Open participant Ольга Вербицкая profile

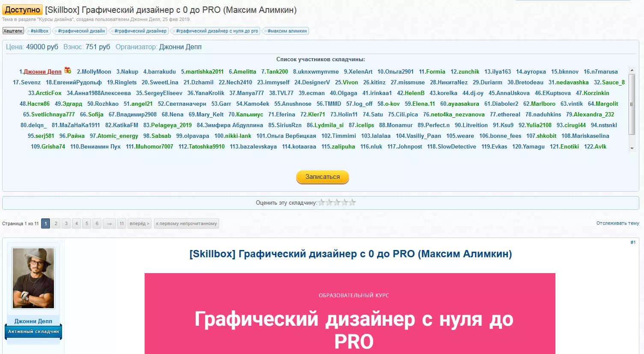[x=291, y=136]
